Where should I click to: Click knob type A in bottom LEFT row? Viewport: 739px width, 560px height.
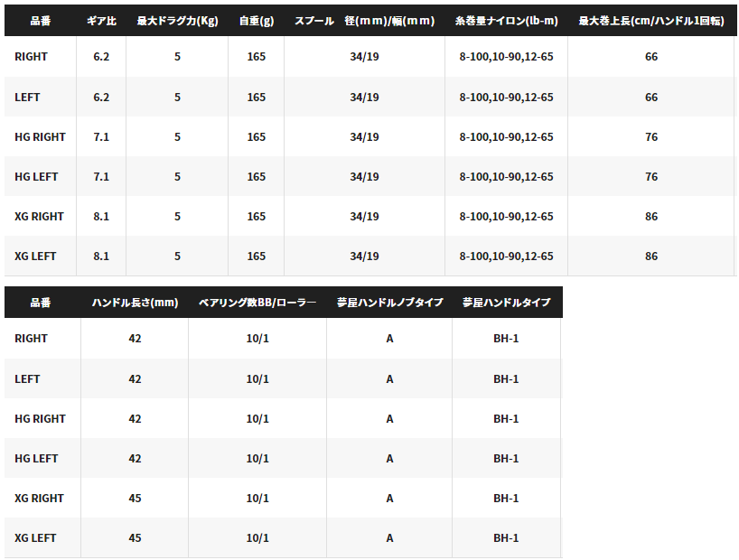click(389, 379)
